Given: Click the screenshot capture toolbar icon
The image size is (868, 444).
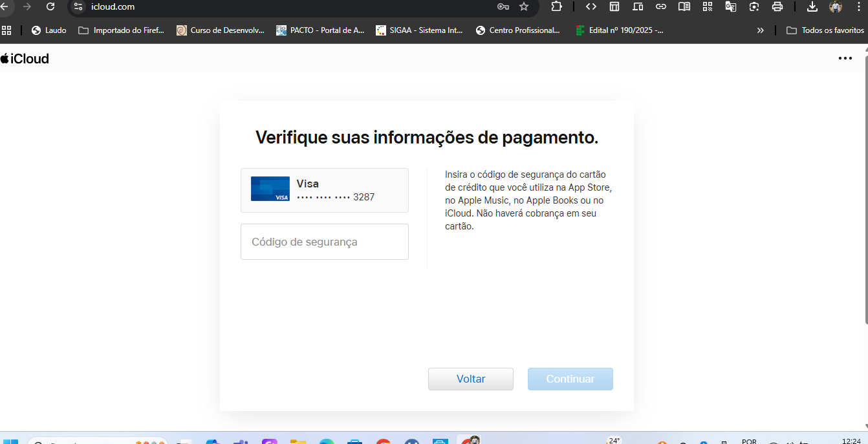Looking at the screenshot, I should (754, 6).
